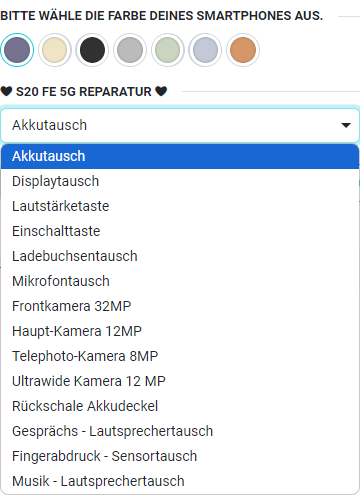Image resolution: width=360 pixels, height=496 pixels.
Task: Select Telephoto-Kamera 8MP entry
Action: click(x=180, y=356)
